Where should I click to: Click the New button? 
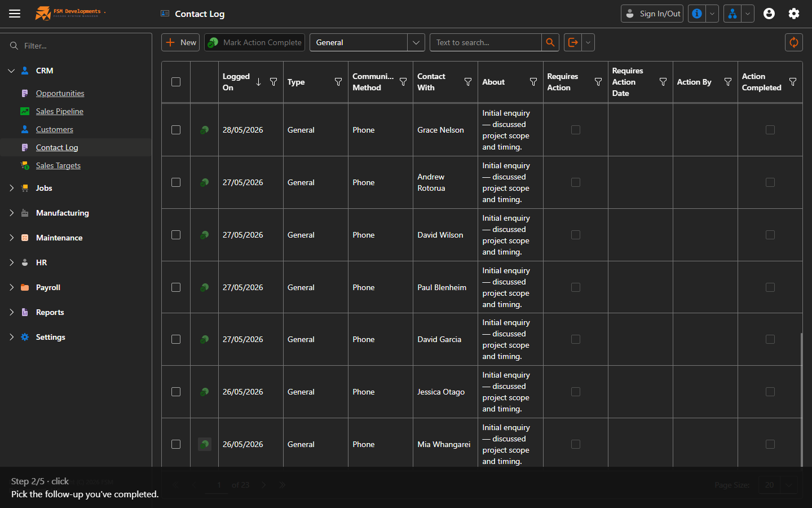point(180,42)
